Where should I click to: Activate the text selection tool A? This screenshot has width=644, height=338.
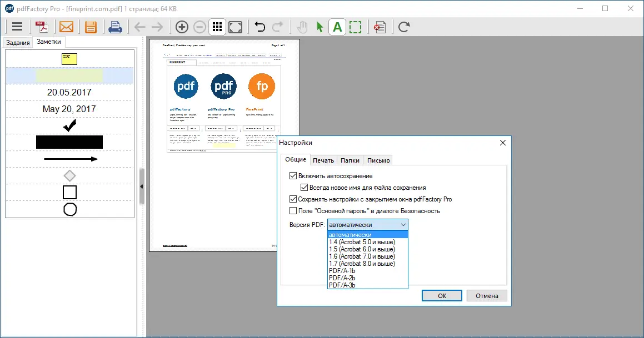click(337, 27)
